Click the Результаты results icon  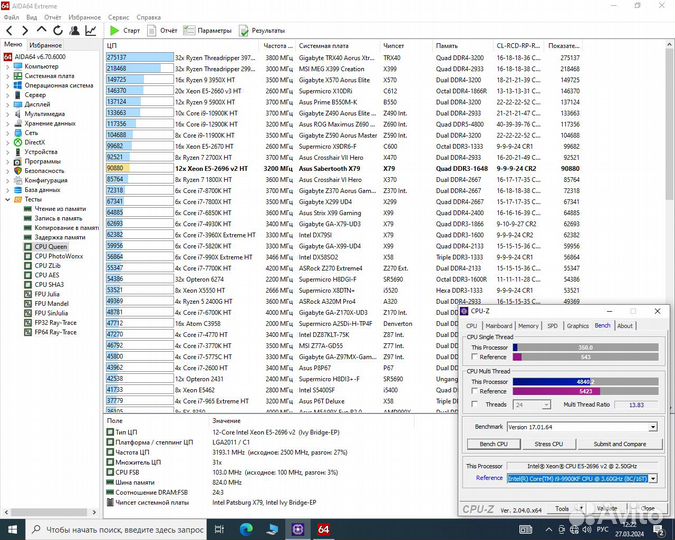pos(244,31)
